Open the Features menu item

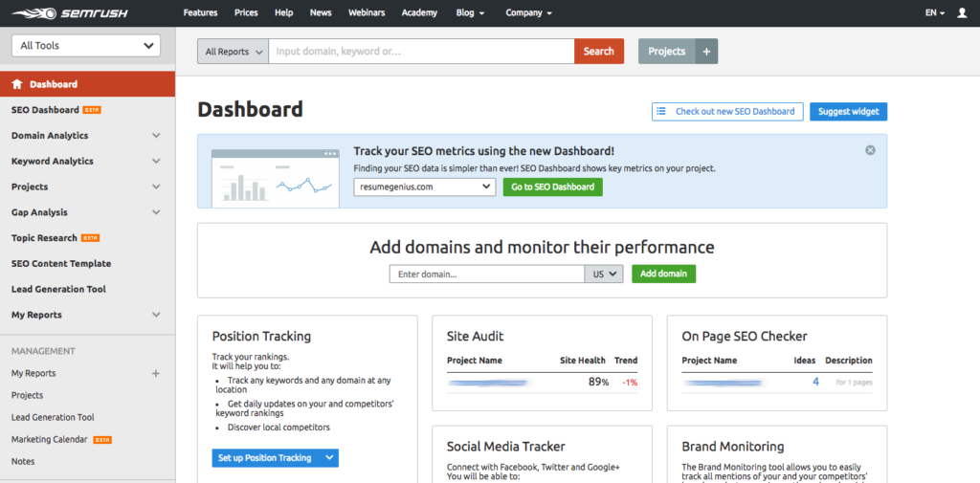(x=200, y=12)
